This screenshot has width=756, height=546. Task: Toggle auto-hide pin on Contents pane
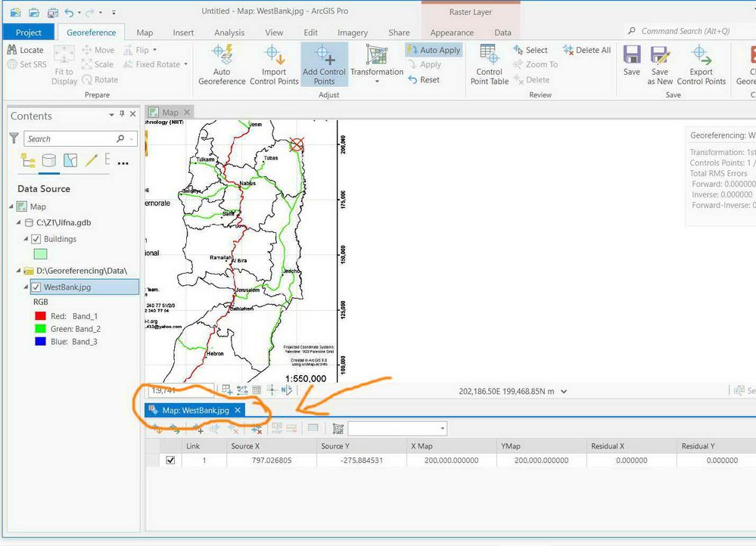(x=122, y=113)
